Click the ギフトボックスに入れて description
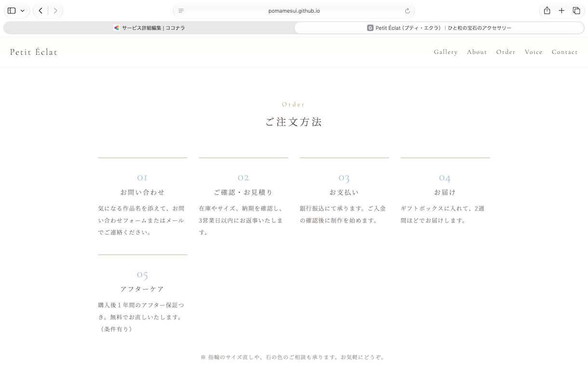588x368 pixels. (x=442, y=215)
